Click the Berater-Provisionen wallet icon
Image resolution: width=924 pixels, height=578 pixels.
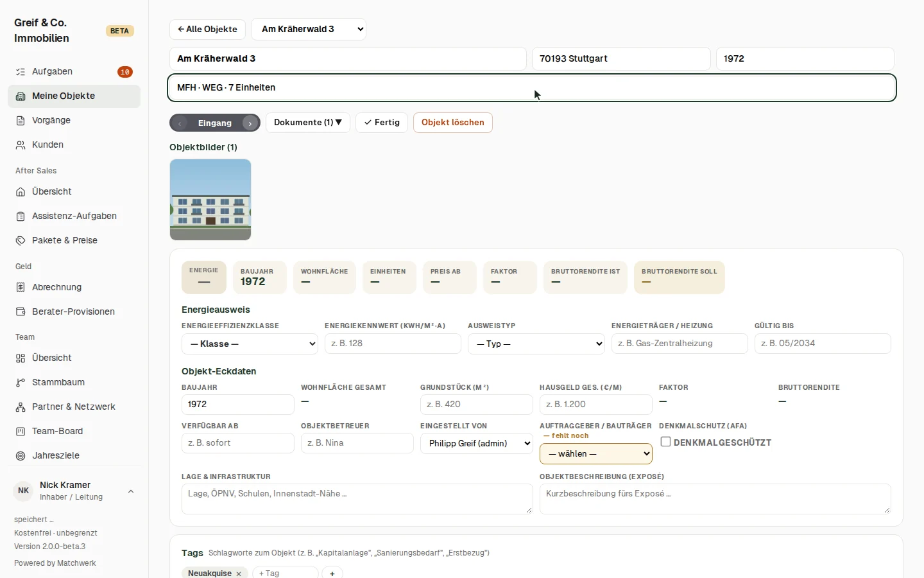pos(21,312)
